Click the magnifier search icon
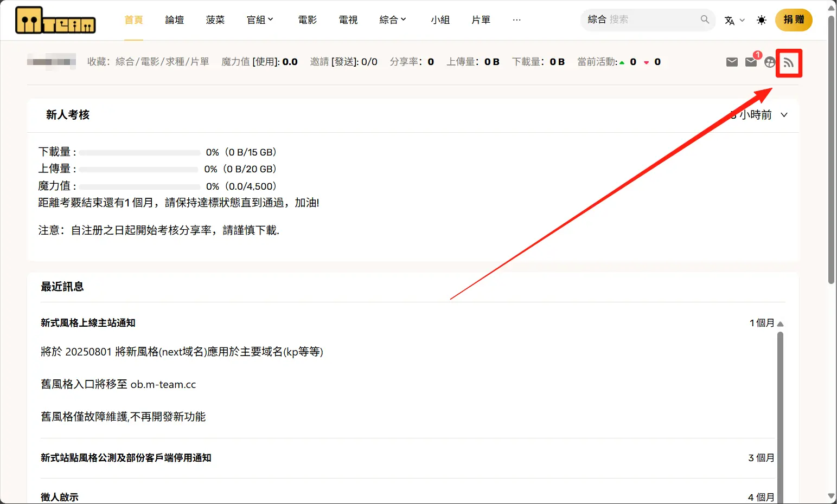This screenshot has width=837, height=504. (705, 20)
